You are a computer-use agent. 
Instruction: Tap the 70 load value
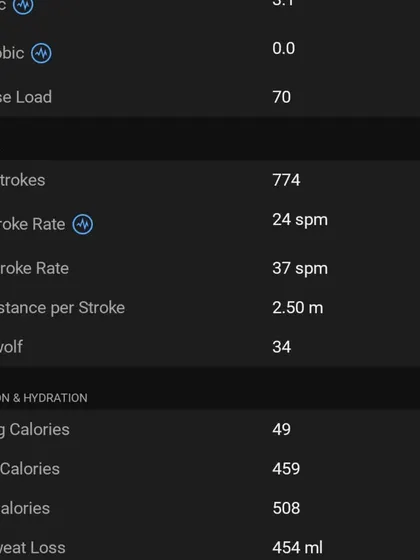pyautogui.click(x=281, y=97)
